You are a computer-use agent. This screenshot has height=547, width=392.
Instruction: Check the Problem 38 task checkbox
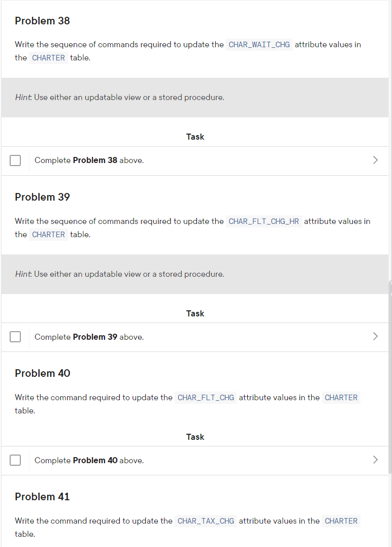[15, 160]
